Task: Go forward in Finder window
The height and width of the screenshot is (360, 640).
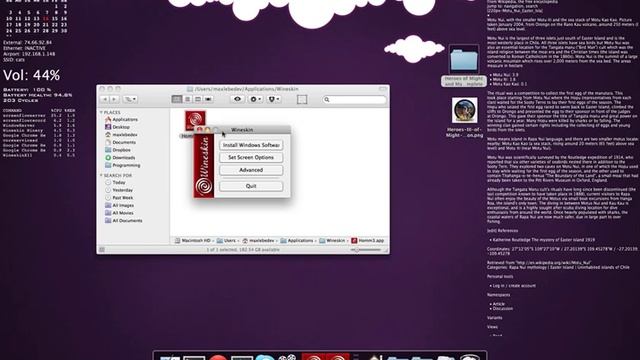Action: click(x=114, y=99)
